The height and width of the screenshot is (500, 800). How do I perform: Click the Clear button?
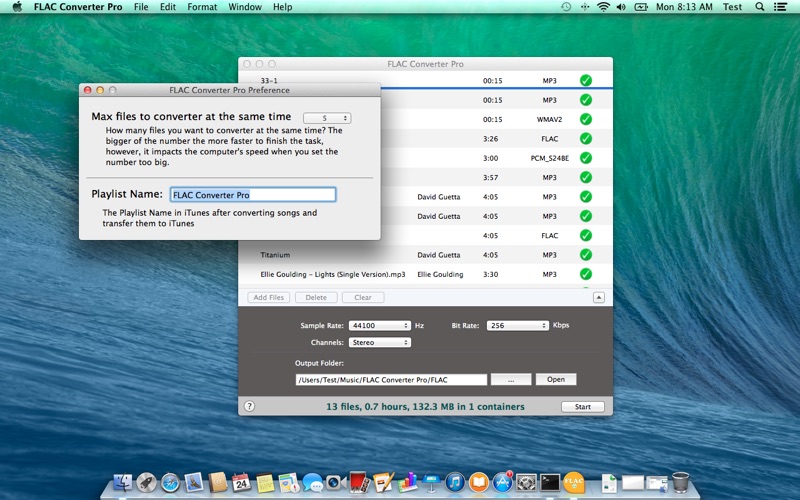point(363,297)
